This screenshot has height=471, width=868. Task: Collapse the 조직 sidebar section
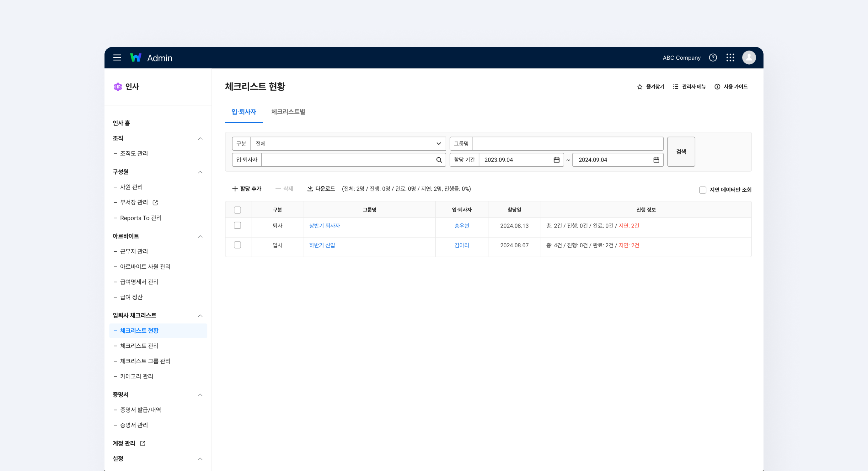[200, 138]
